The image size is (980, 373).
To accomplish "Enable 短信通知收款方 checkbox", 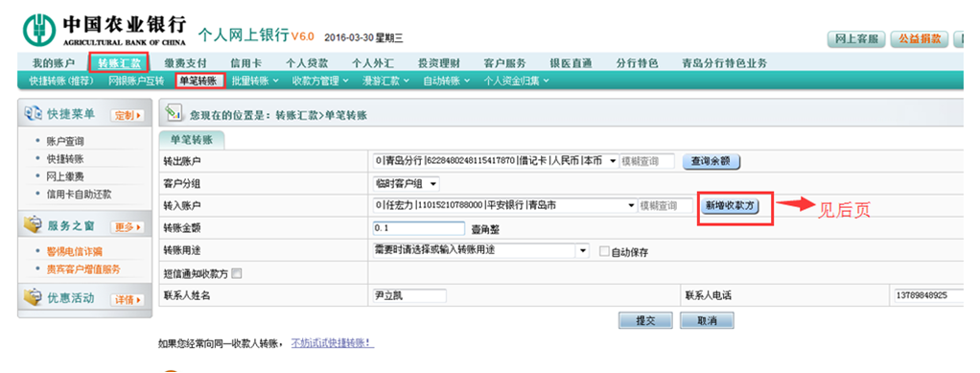I will coord(236,273).
